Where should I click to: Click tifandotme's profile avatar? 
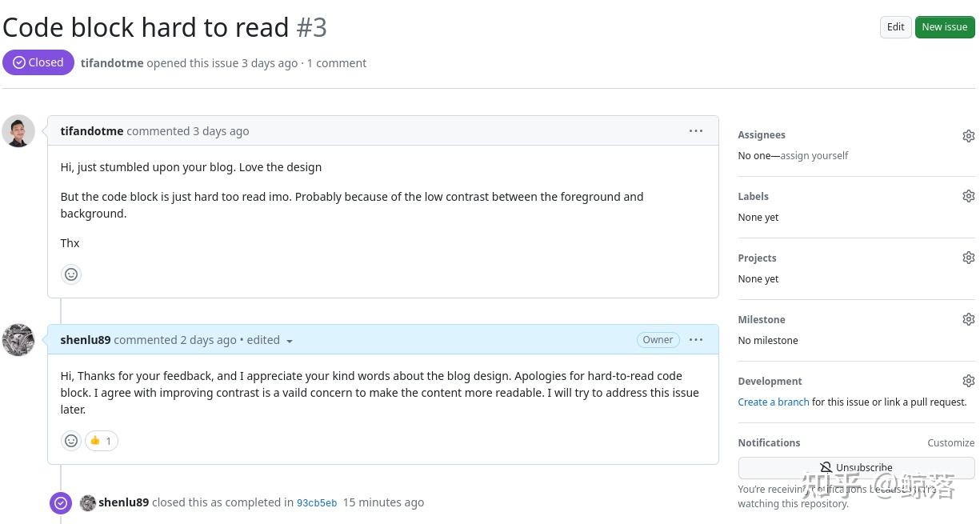point(18,130)
